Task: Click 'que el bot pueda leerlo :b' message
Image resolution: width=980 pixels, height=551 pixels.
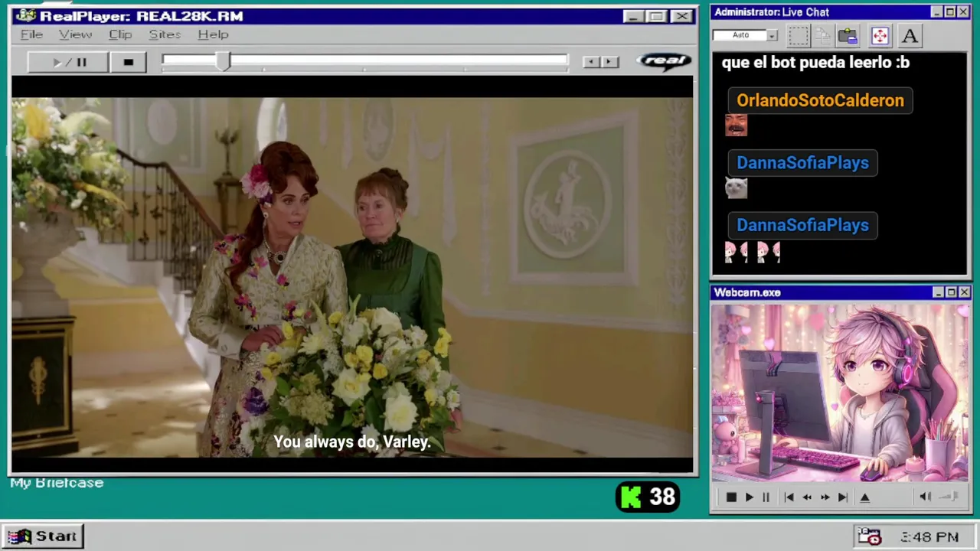Action: [x=815, y=63]
